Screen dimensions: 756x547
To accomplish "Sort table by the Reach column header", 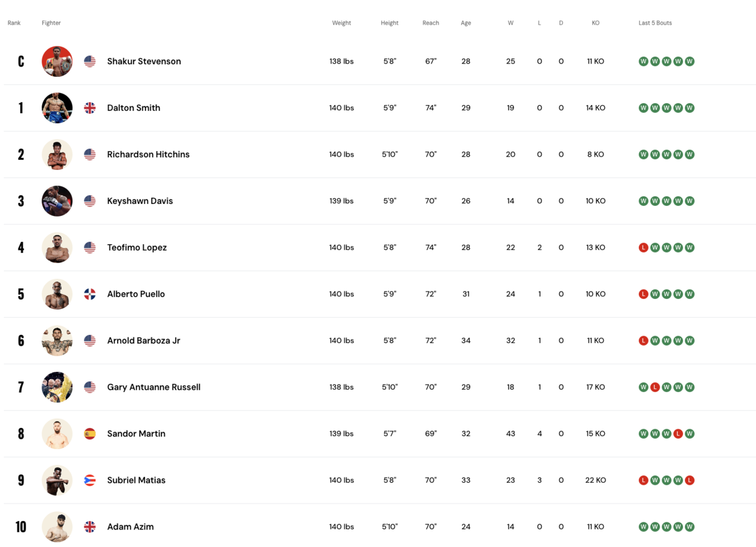I will [x=431, y=23].
